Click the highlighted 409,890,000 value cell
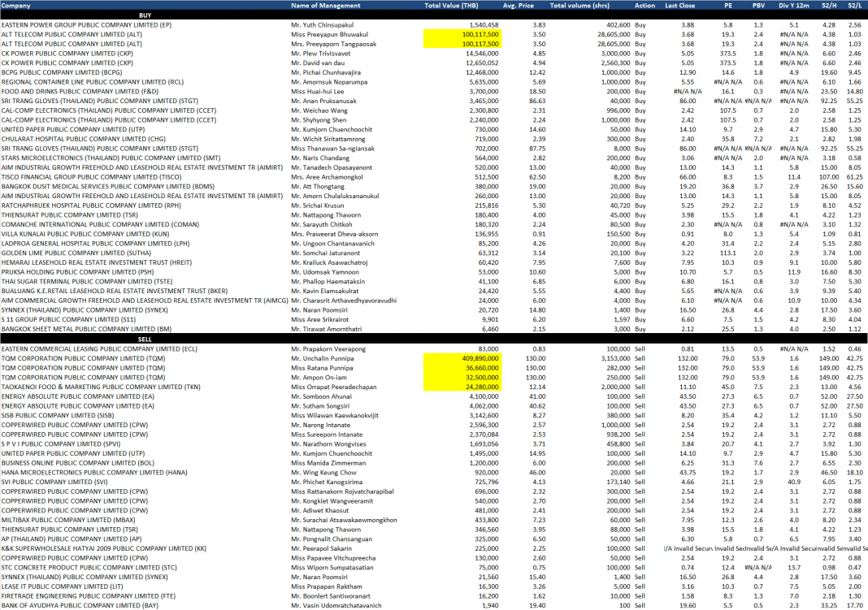The image size is (868, 610). click(x=462, y=358)
